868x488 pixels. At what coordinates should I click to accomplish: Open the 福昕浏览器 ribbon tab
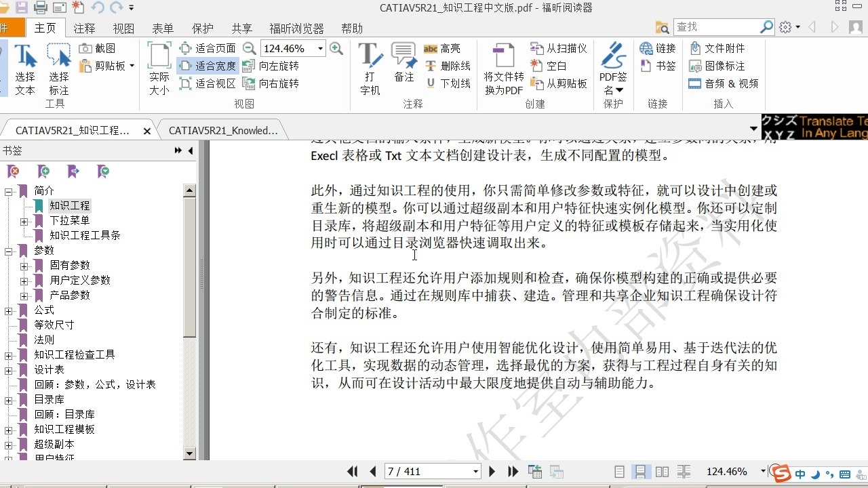tap(297, 28)
